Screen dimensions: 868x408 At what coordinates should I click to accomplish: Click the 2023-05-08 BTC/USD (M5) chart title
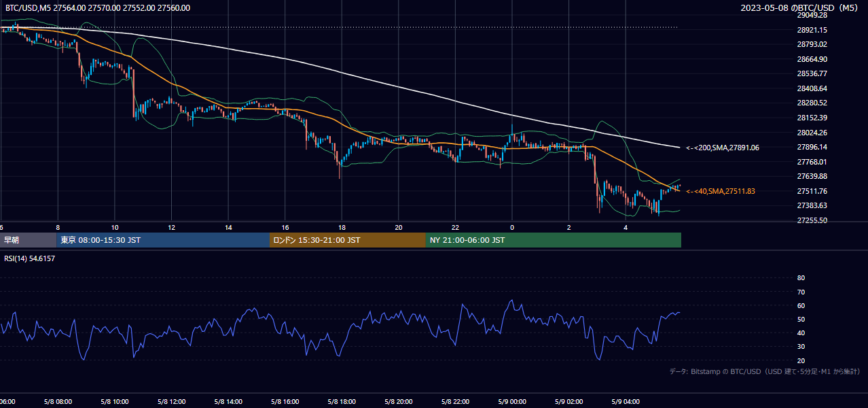(800, 8)
